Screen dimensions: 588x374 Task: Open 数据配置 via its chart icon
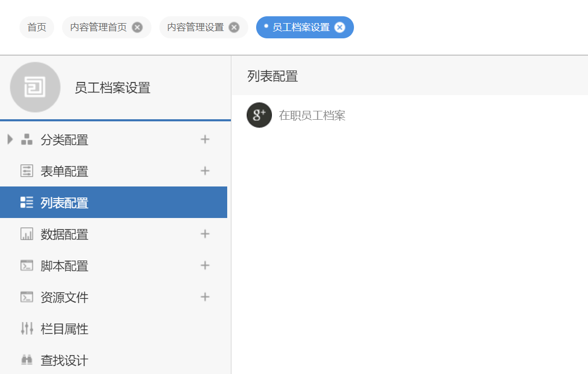tap(26, 234)
